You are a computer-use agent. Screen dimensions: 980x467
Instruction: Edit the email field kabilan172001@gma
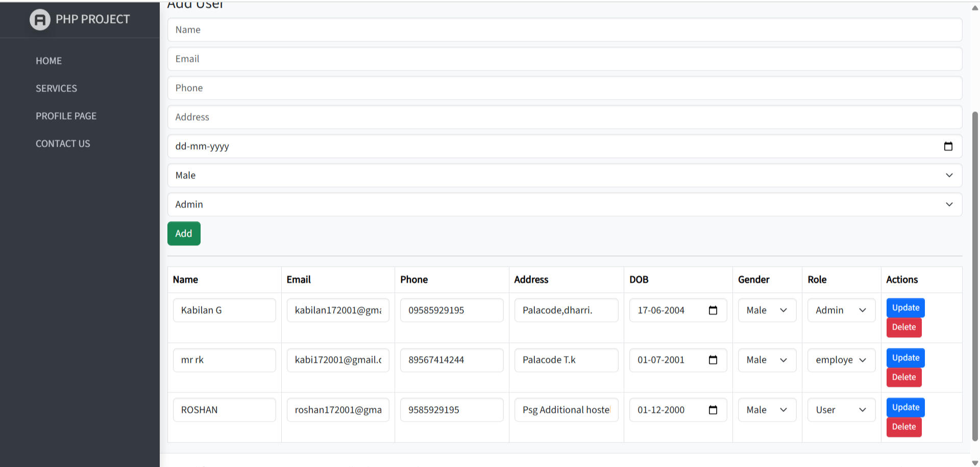[338, 310]
